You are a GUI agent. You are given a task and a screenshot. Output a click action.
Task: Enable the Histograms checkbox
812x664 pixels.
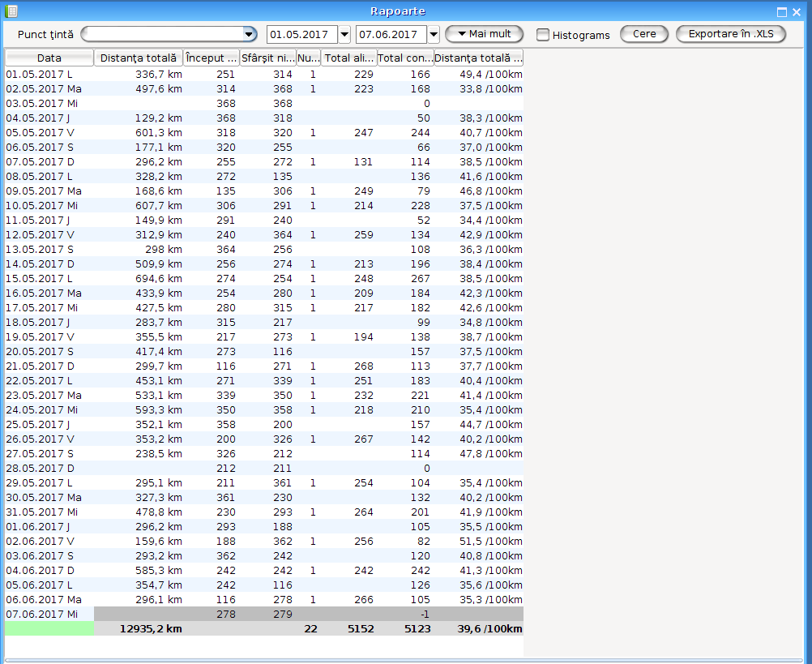tap(543, 35)
